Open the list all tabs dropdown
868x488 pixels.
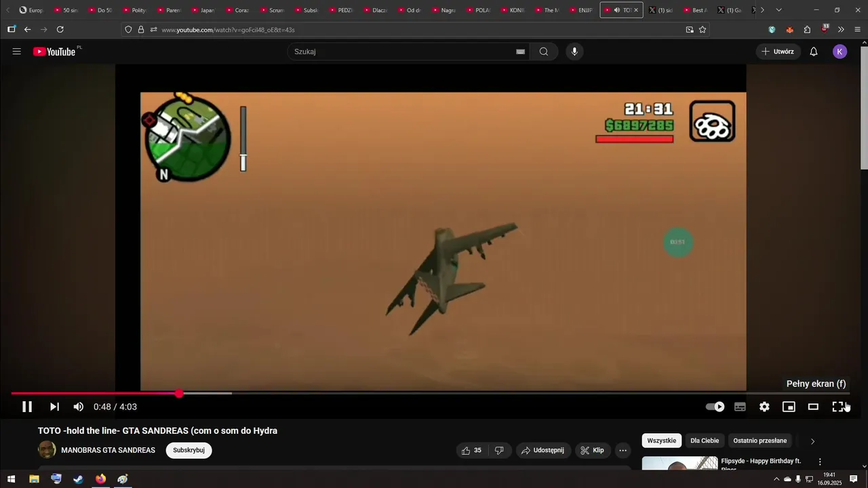click(778, 10)
